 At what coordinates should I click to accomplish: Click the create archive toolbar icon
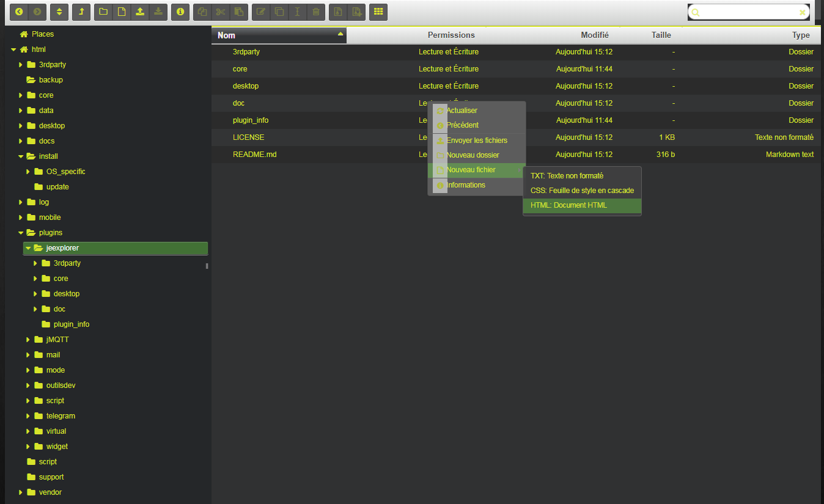point(356,12)
